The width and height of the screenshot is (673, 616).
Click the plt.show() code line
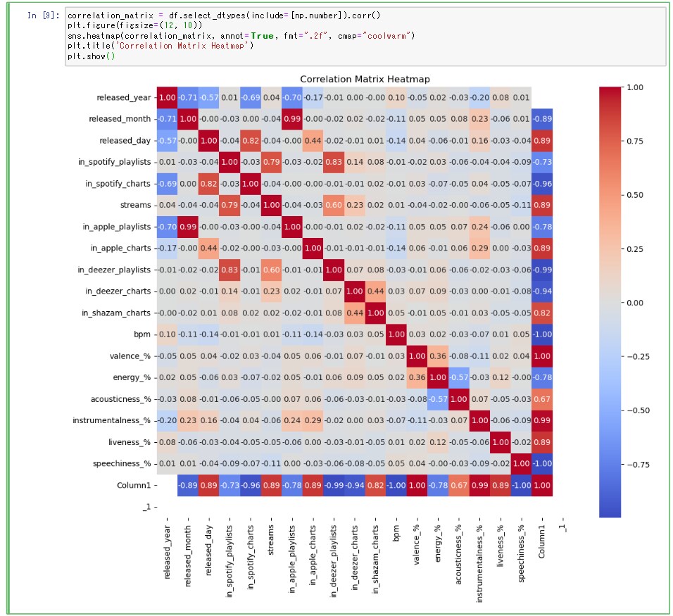91,56
